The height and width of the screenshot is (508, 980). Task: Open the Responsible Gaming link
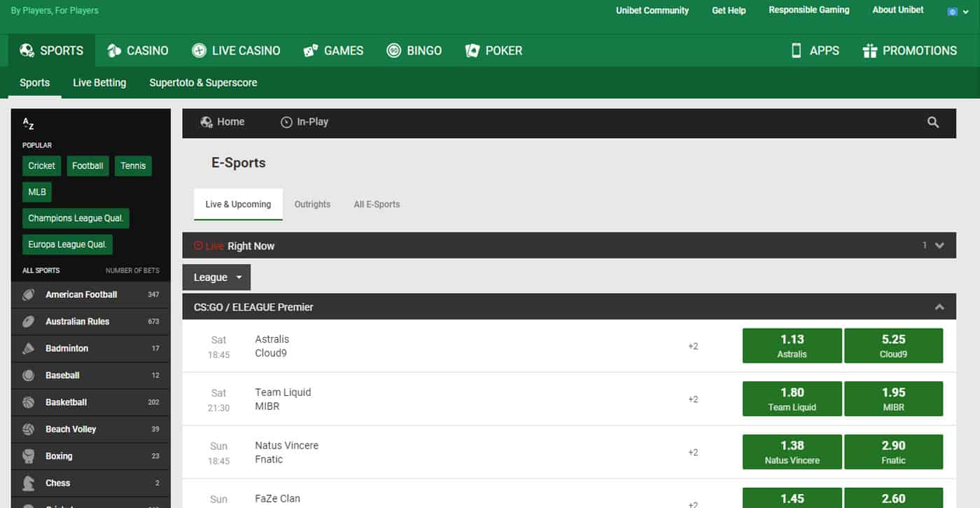[808, 10]
